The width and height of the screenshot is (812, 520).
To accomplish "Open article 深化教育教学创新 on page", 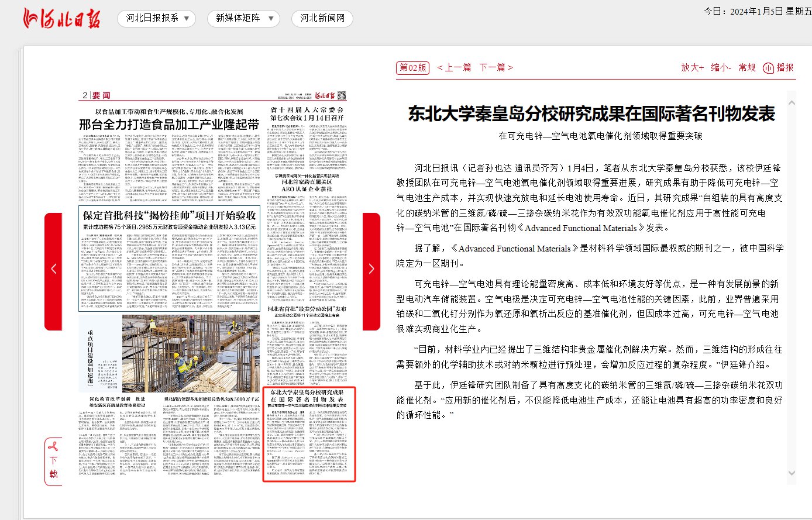I will coord(117,402).
